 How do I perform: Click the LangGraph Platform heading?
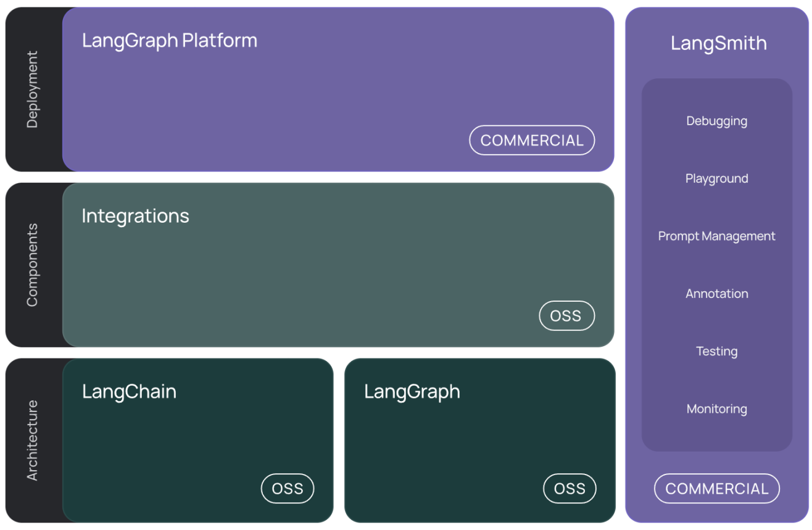coord(170,41)
